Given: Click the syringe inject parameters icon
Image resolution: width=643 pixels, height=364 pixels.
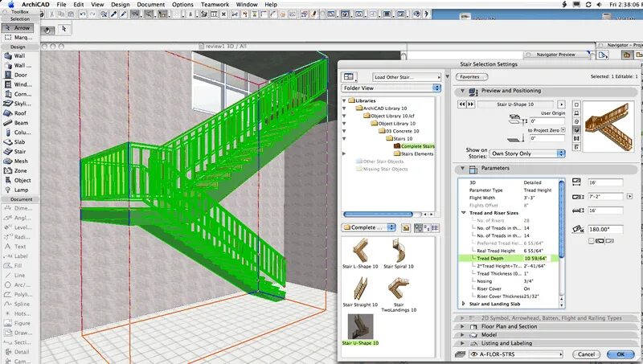Looking at the screenshot, I should point(123,14).
